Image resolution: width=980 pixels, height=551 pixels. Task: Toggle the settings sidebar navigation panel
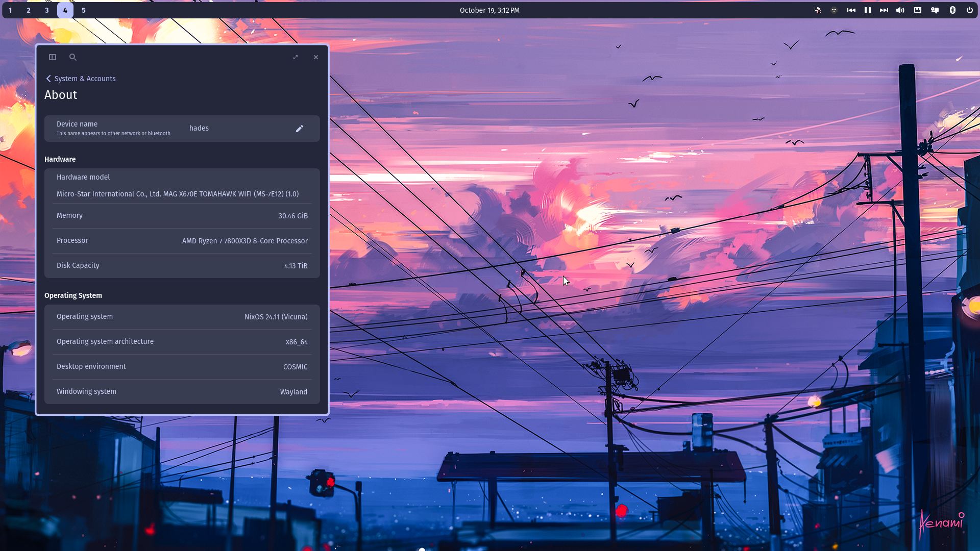click(x=53, y=57)
